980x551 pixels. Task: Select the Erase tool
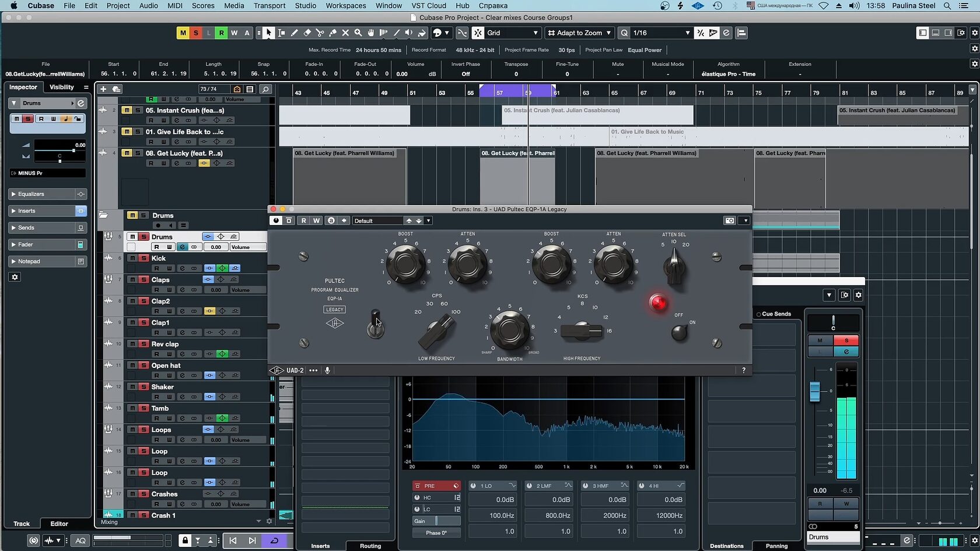pos(307,33)
